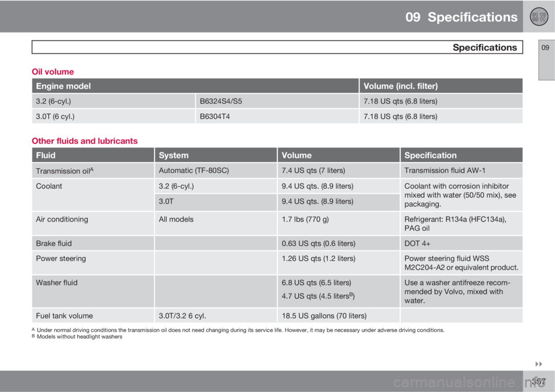
Task: Click the coolant corrosion inhibitor specification
Action: 461,195
